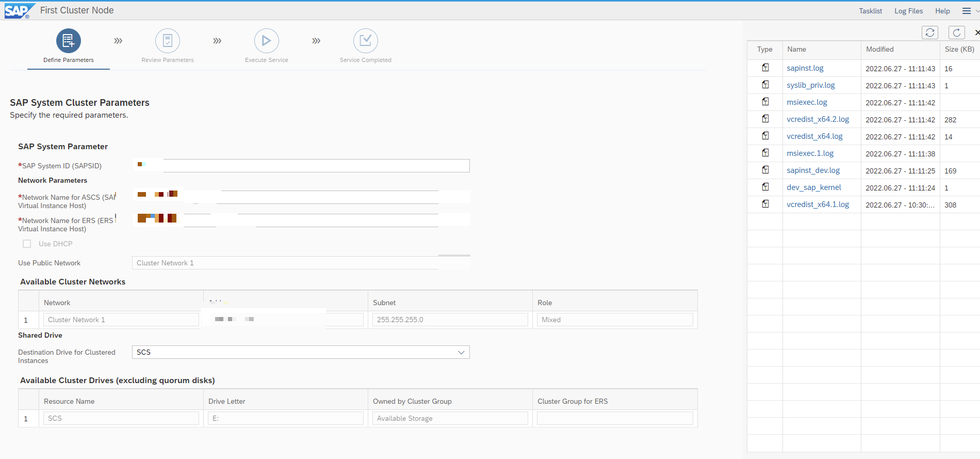980x459 pixels.
Task: Click the file icon for sapinst_dev.log
Action: click(x=765, y=170)
